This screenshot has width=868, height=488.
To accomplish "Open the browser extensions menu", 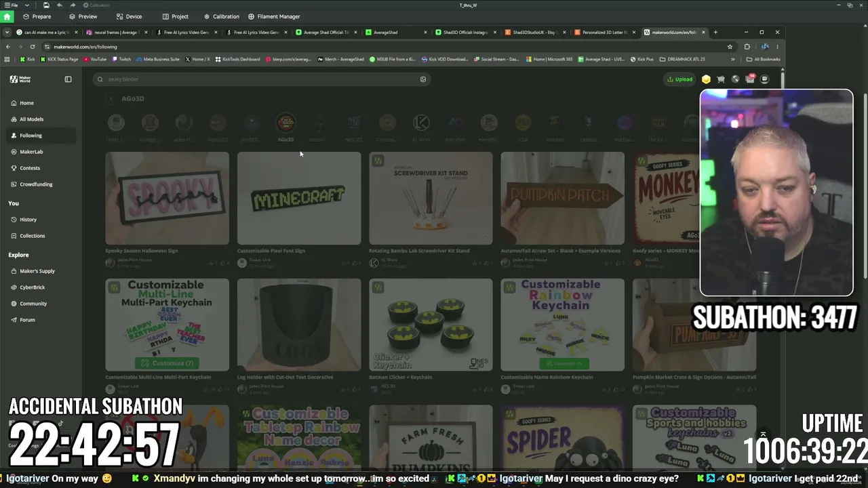I will click(747, 47).
